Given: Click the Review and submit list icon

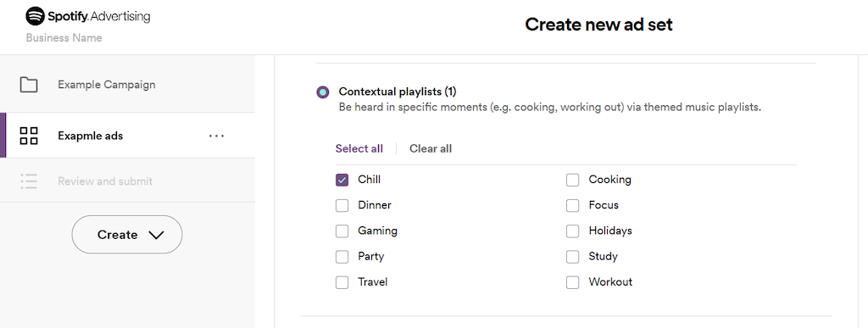Looking at the screenshot, I should click(x=29, y=181).
